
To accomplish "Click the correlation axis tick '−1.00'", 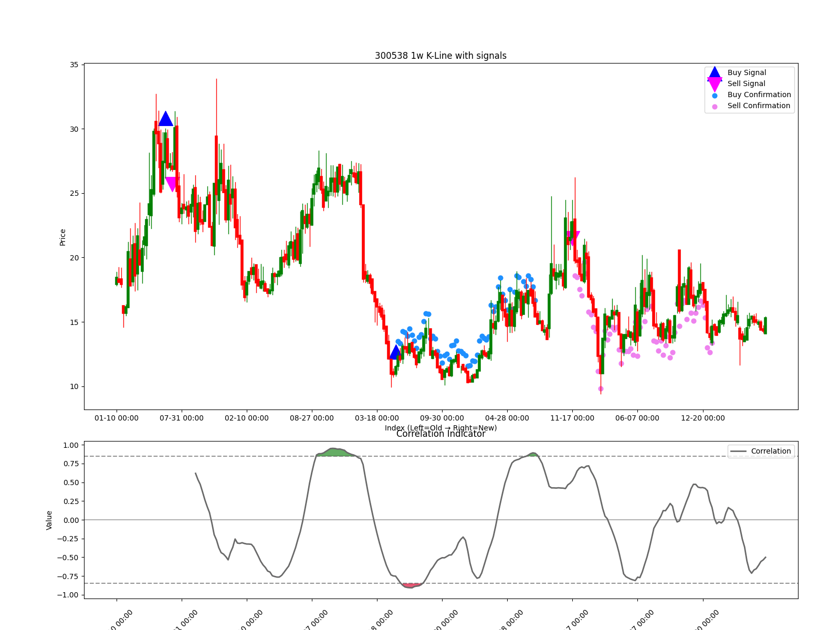I will coord(68,595).
